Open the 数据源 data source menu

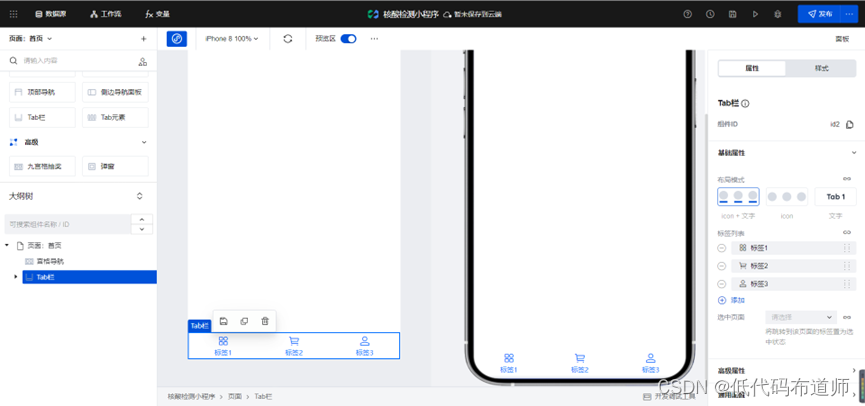(51, 14)
